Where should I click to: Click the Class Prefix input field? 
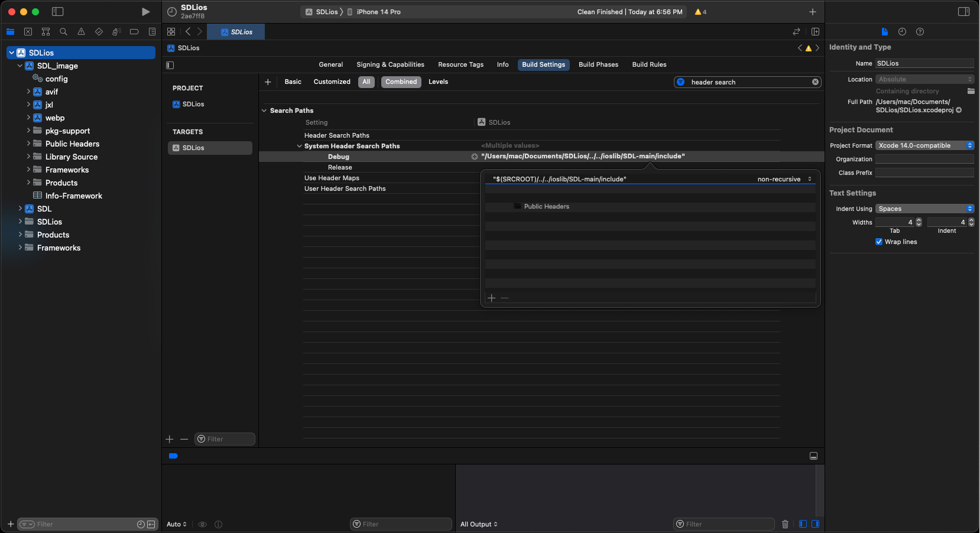pos(924,173)
